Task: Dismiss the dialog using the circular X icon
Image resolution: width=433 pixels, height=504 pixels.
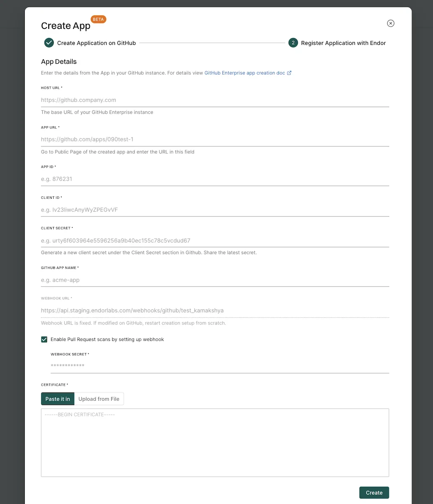Action: pyautogui.click(x=391, y=23)
